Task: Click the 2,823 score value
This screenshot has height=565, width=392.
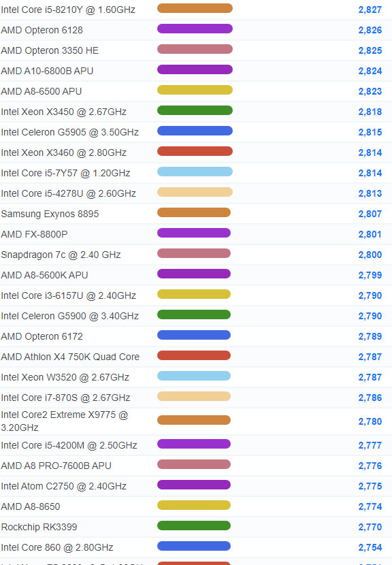Action: [x=370, y=91]
